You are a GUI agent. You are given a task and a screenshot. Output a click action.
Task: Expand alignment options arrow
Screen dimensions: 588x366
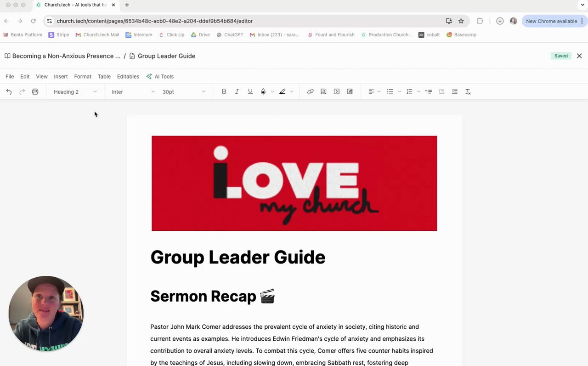click(379, 91)
